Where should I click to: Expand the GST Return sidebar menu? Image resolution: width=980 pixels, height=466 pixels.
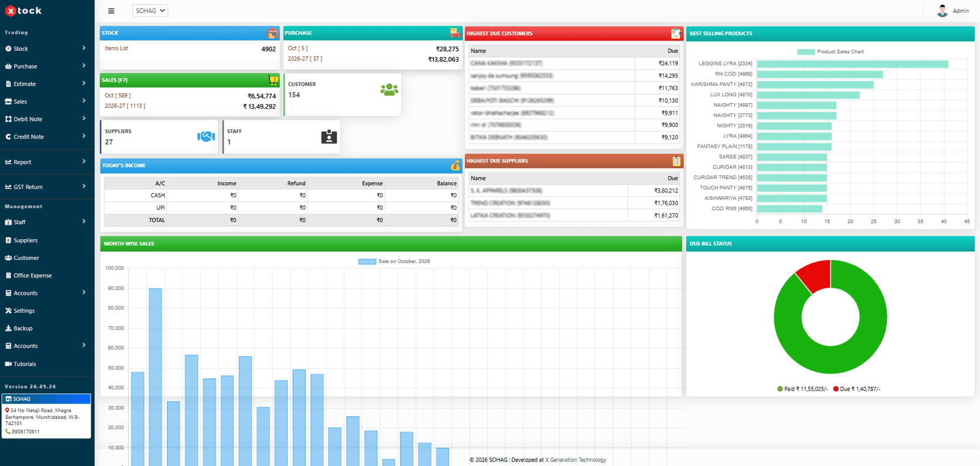(x=47, y=187)
